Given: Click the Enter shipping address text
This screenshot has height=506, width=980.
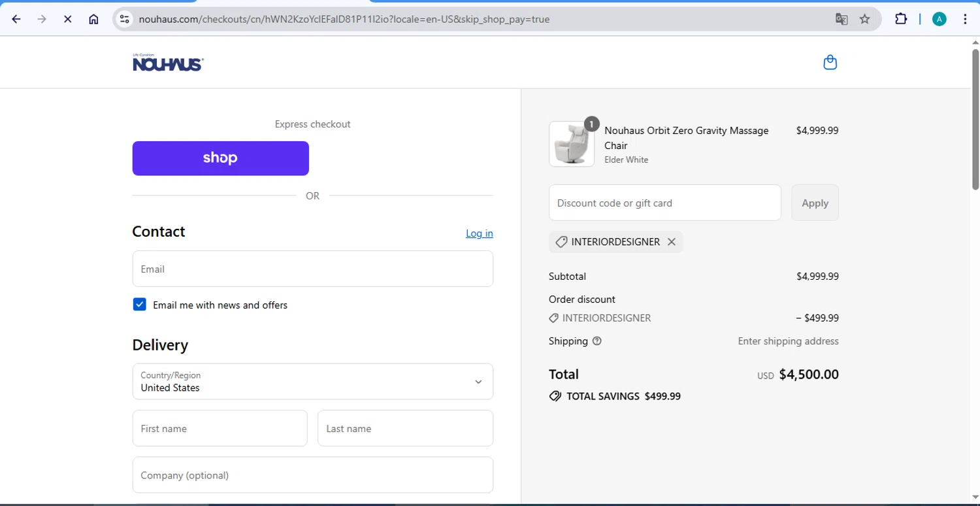Looking at the screenshot, I should point(789,341).
